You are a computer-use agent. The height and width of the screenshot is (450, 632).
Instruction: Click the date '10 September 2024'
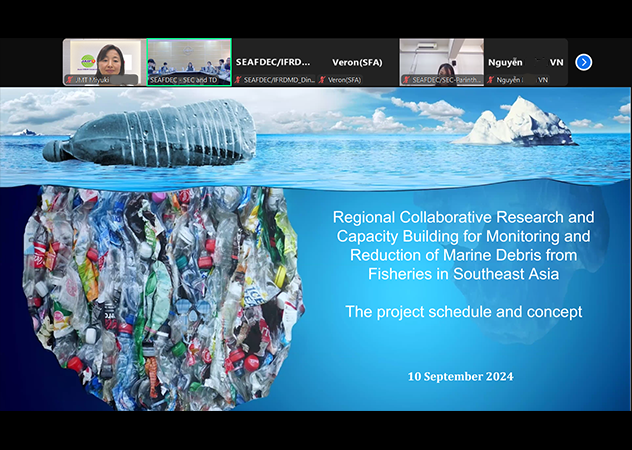click(x=460, y=377)
